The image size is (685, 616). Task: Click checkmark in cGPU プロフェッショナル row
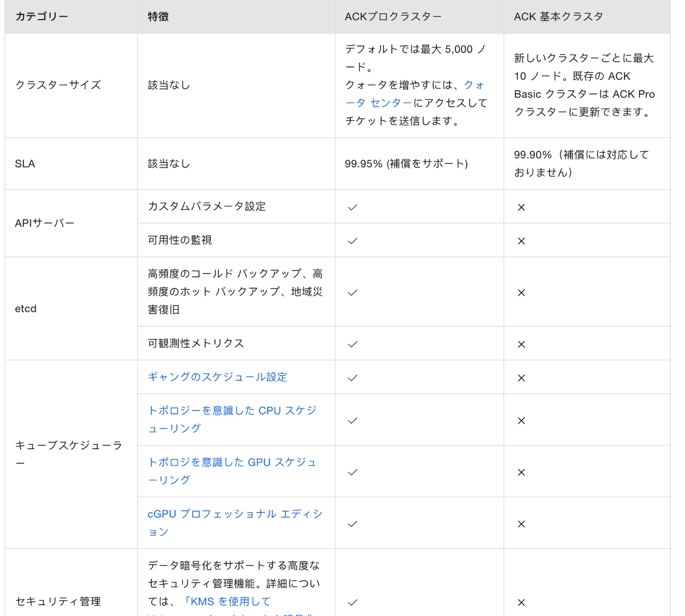[352, 524]
